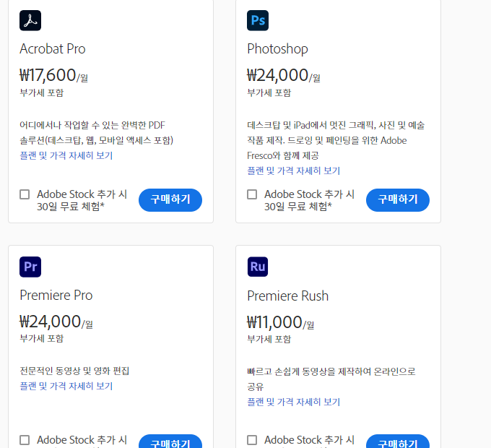Screen dimensions: 491x448
Task: Click the Photoshop Ps app icon
Action: pos(257,20)
